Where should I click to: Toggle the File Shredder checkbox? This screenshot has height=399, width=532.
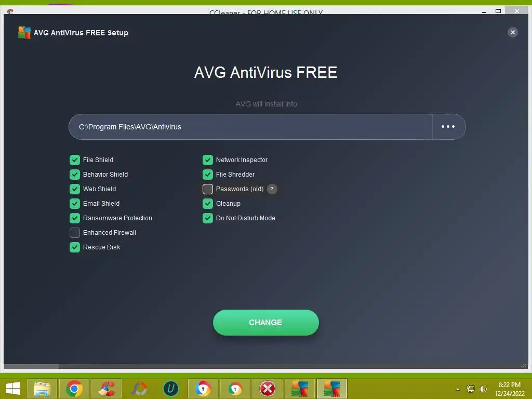coord(208,175)
